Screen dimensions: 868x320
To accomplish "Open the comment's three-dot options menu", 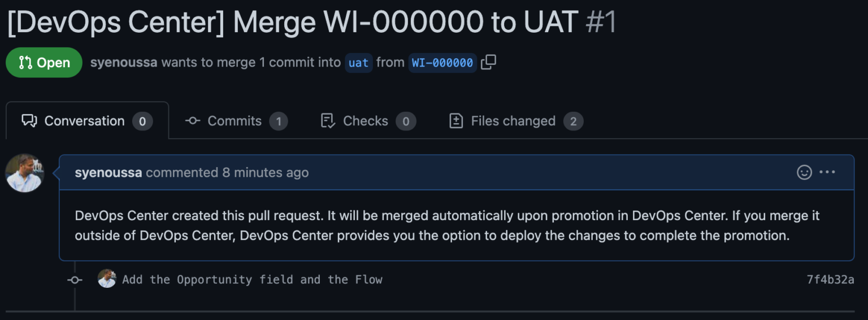I will click(827, 172).
